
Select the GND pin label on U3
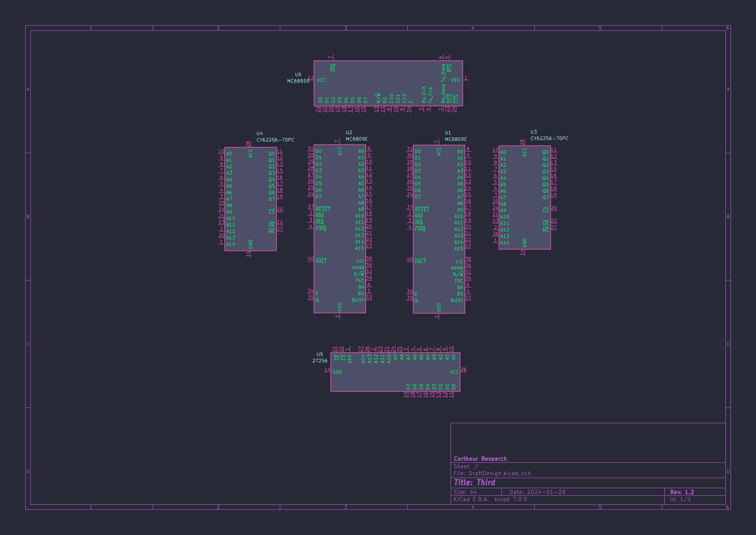pos(524,242)
